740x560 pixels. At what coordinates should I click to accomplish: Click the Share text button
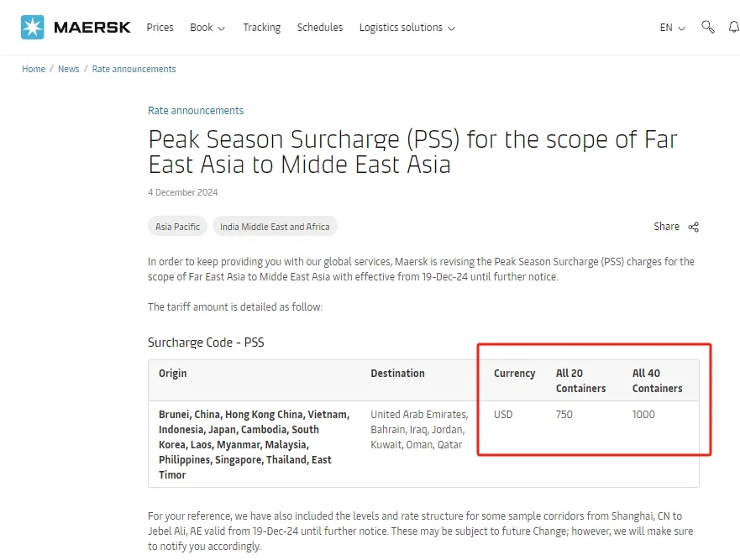tap(666, 227)
